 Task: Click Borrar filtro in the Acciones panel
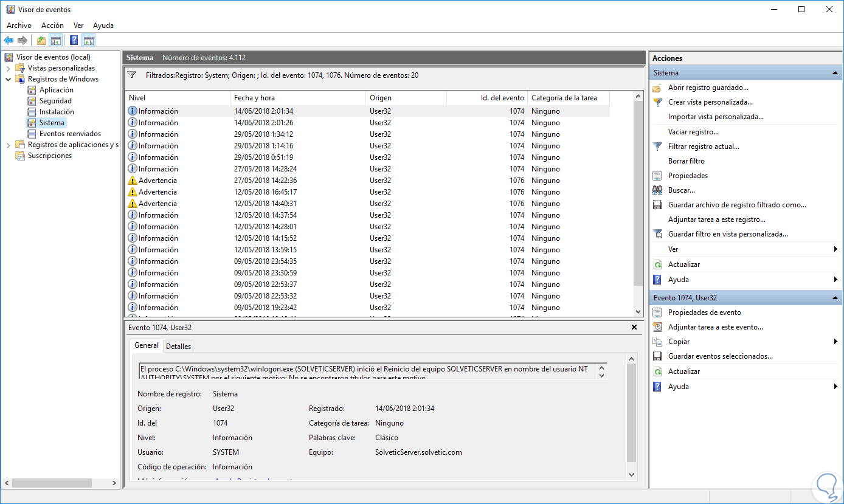coord(687,161)
